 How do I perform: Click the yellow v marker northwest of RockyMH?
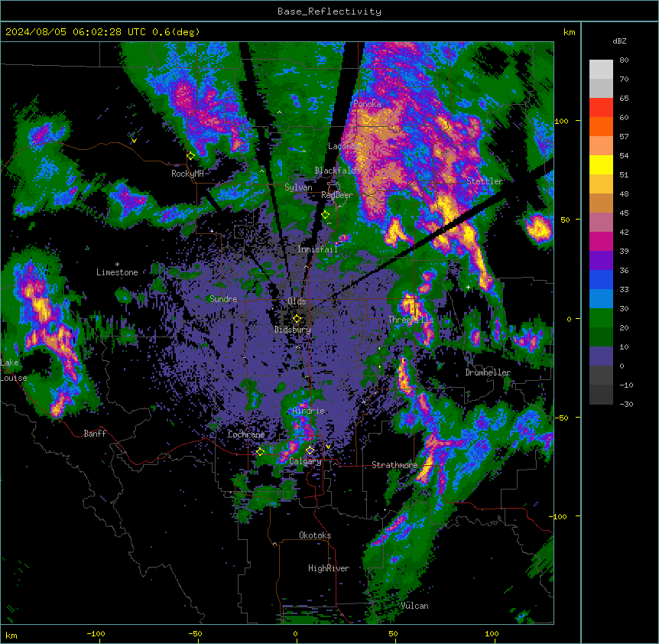pos(134,141)
